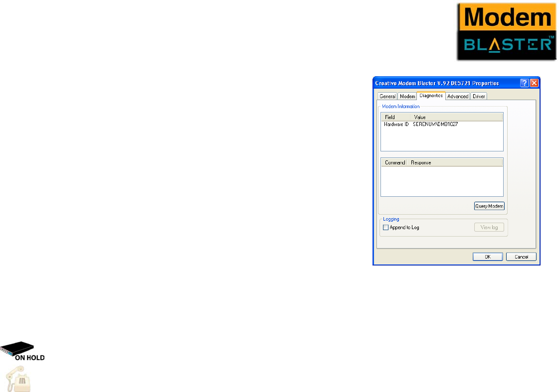Click the beige telephone icon
The width and height of the screenshot is (559, 392).
[18, 379]
